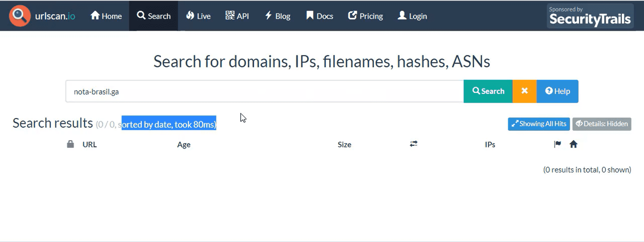Image resolution: width=644 pixels, height=242 pixels.
Task: Click the urlscan.io magnifier logo
Action: 20,16
